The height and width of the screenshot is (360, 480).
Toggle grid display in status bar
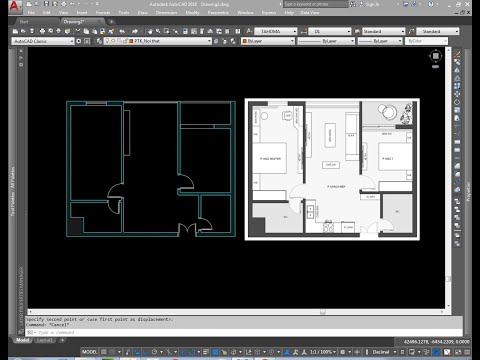coord(104,352)
